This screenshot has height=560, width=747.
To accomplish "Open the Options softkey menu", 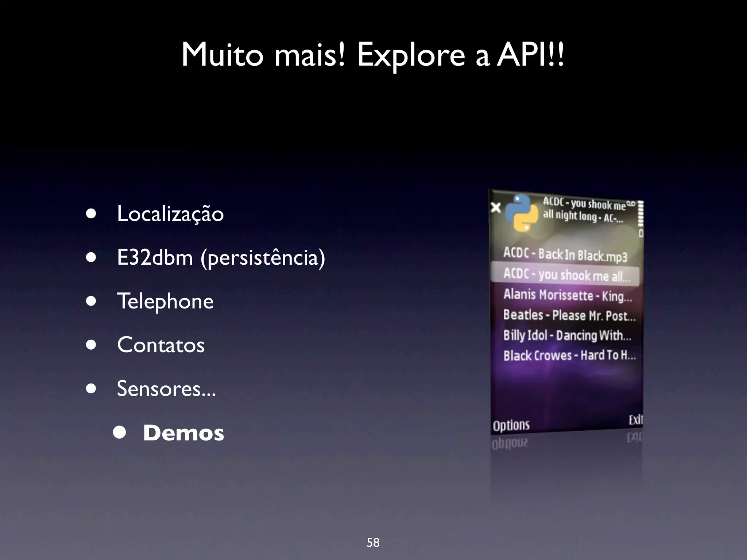I will point(511,425).
